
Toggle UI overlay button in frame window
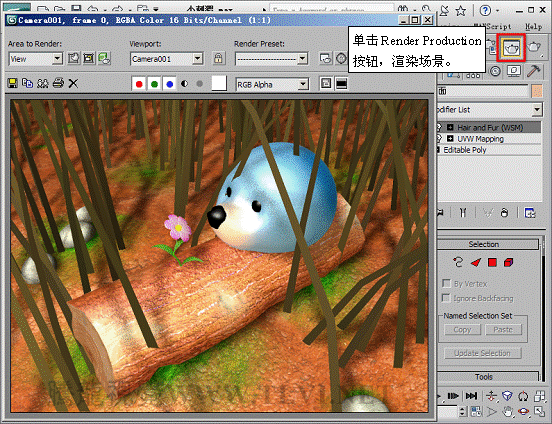coord(326,83)
